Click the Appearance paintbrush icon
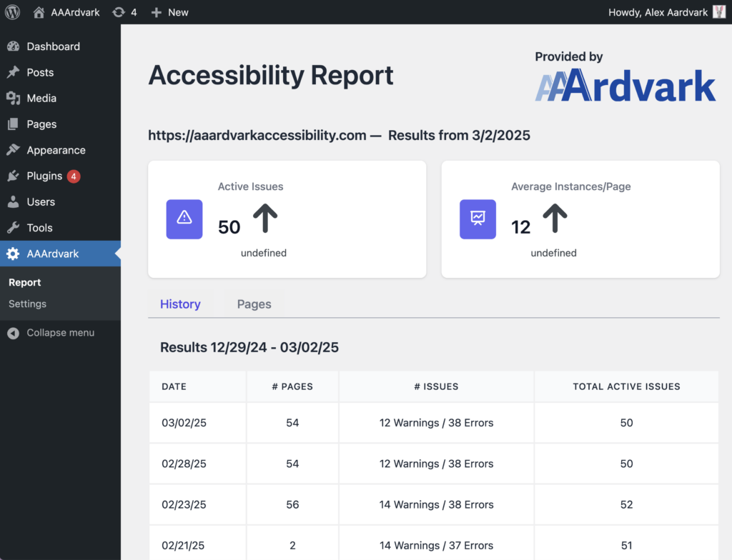The height and width of the screenshot is (560, 732). click(13, 150)
